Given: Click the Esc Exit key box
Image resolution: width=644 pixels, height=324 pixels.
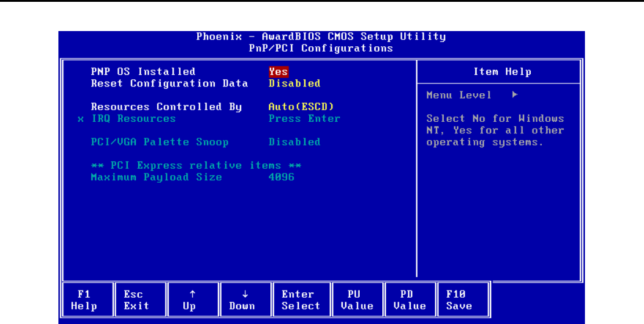Looking at the screenshot, I should (x=140, y=300).
